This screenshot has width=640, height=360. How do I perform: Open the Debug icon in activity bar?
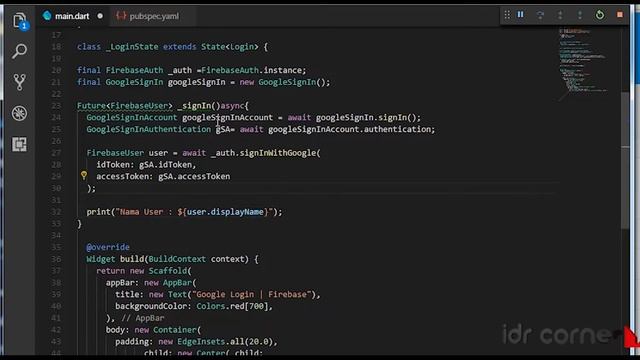click(19, 113)
